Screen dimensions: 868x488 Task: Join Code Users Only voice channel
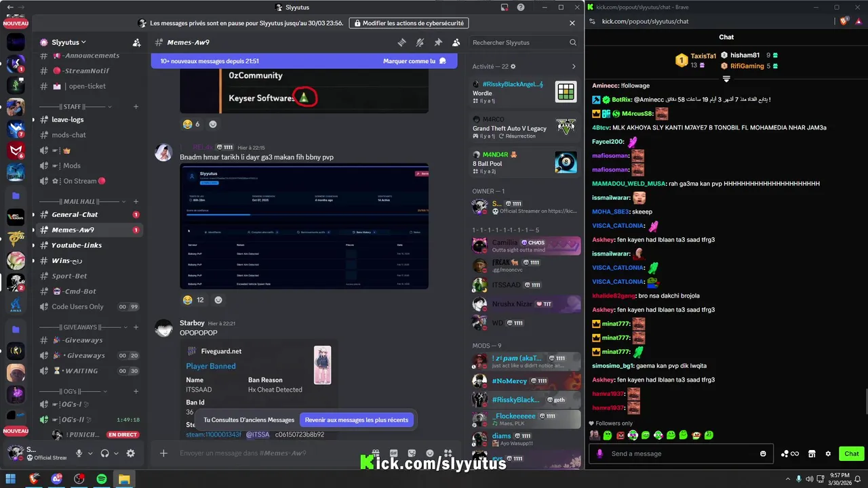point(88,306)
